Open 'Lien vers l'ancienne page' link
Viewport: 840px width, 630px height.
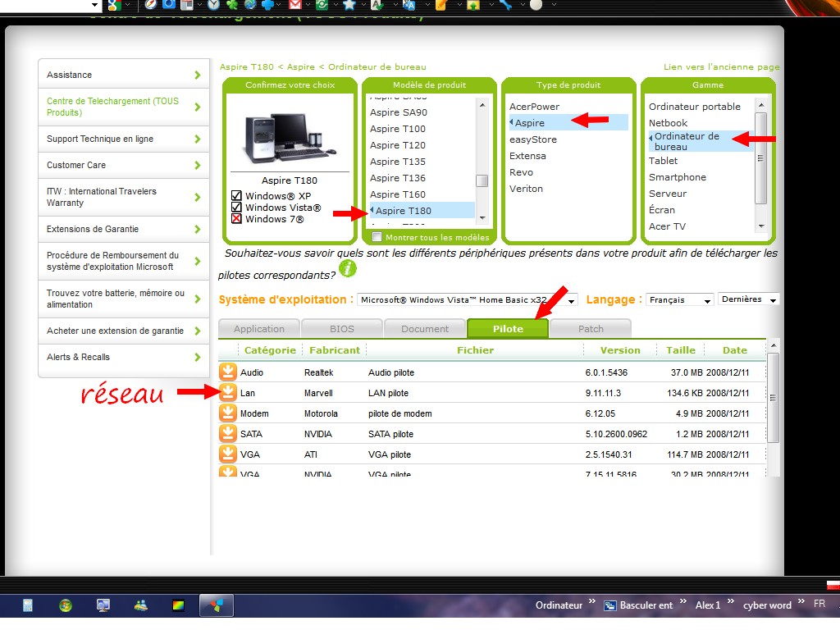721,67
